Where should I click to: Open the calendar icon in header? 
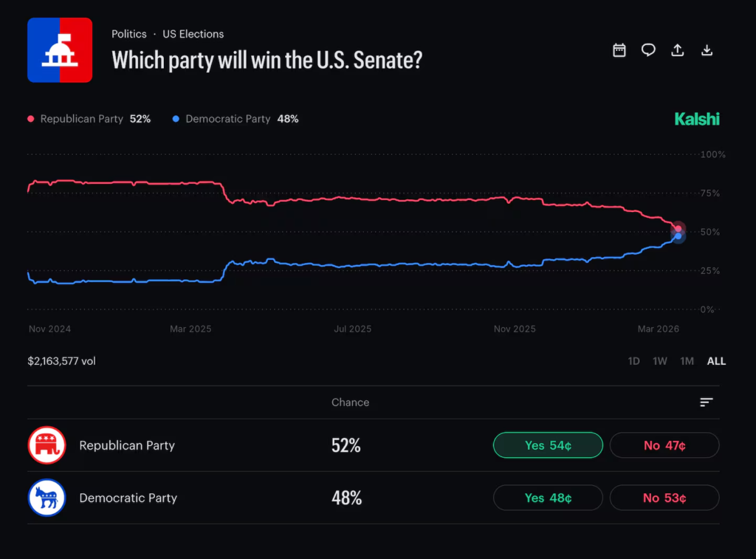[619, 50]
